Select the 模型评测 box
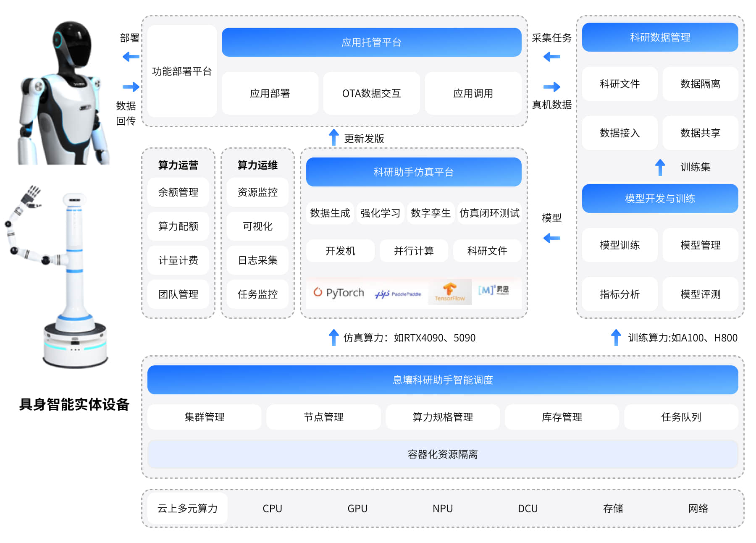This screenshot has height=543, width=756. 700,294
